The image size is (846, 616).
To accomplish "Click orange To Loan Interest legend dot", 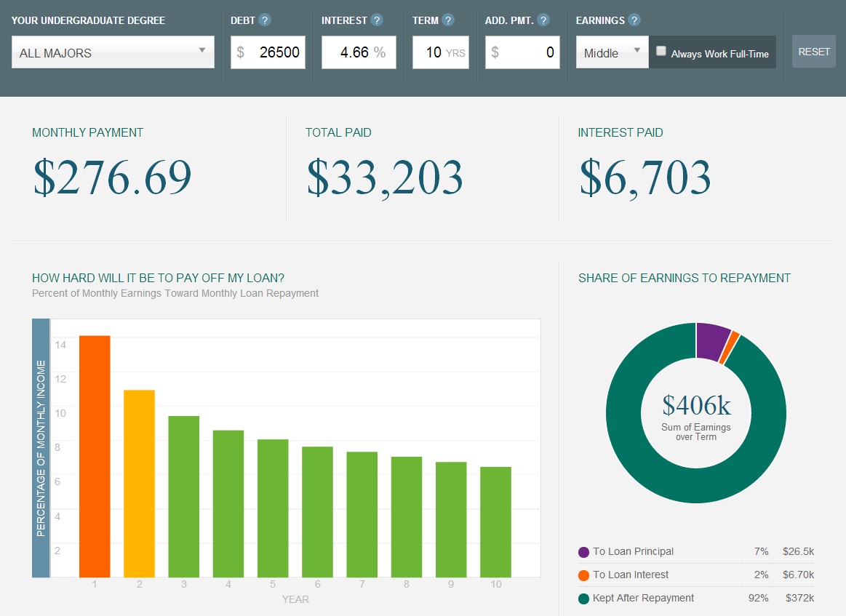I will [583, 575].
